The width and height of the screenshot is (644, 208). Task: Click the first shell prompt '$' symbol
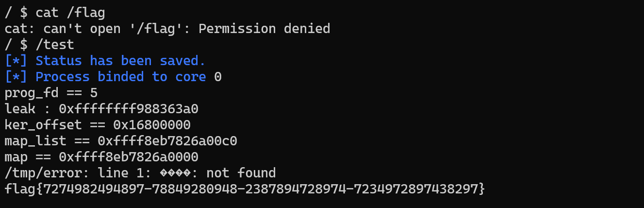click(x=24, y=13)
